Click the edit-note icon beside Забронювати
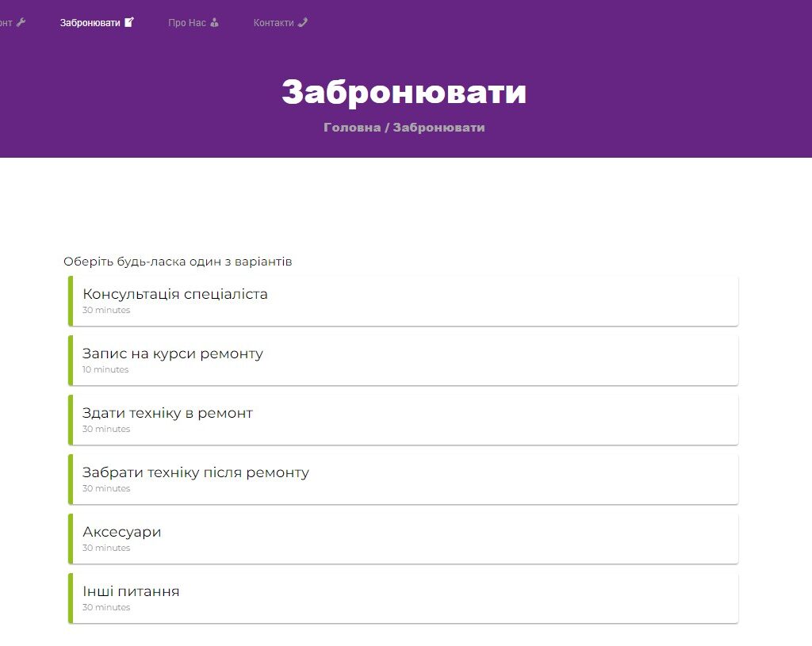Image resolution: width=812 pixels, height=646 pixels. click(129, 22)
